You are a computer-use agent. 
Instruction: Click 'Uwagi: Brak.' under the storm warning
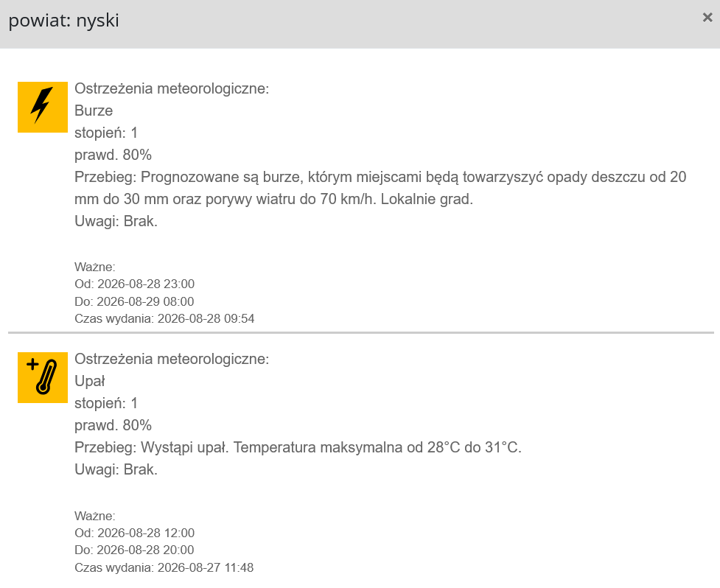coord(116,221)
